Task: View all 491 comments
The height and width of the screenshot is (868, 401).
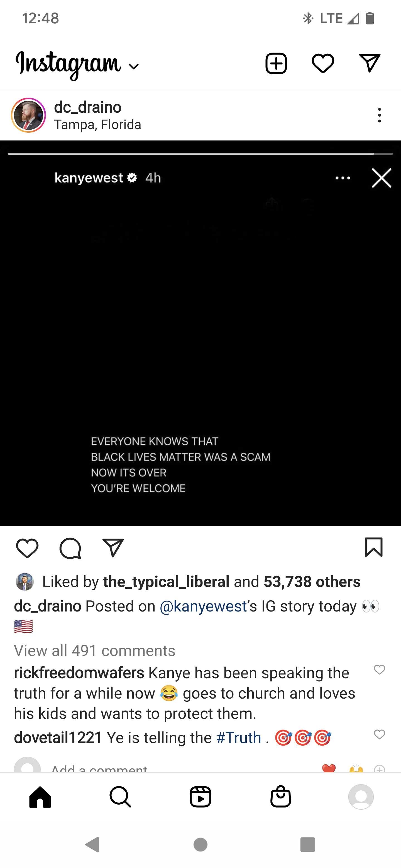Action: coord(94,651)
